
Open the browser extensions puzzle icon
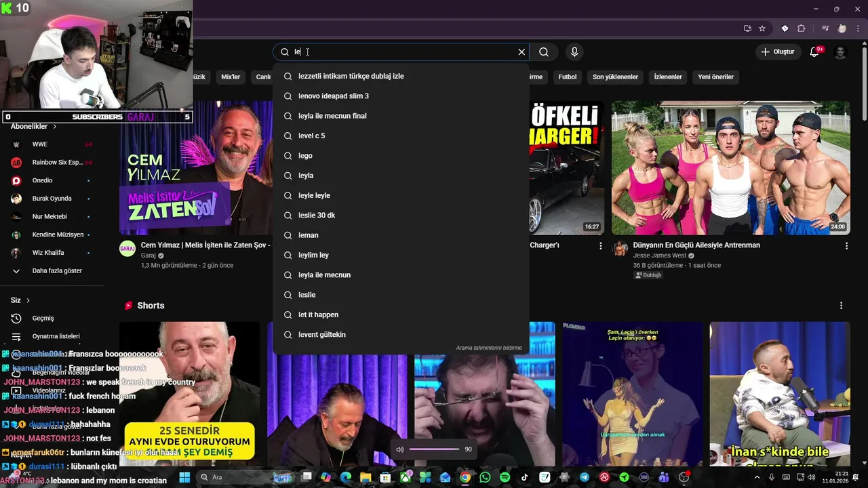pyautogui.click(x=801, y=28)
